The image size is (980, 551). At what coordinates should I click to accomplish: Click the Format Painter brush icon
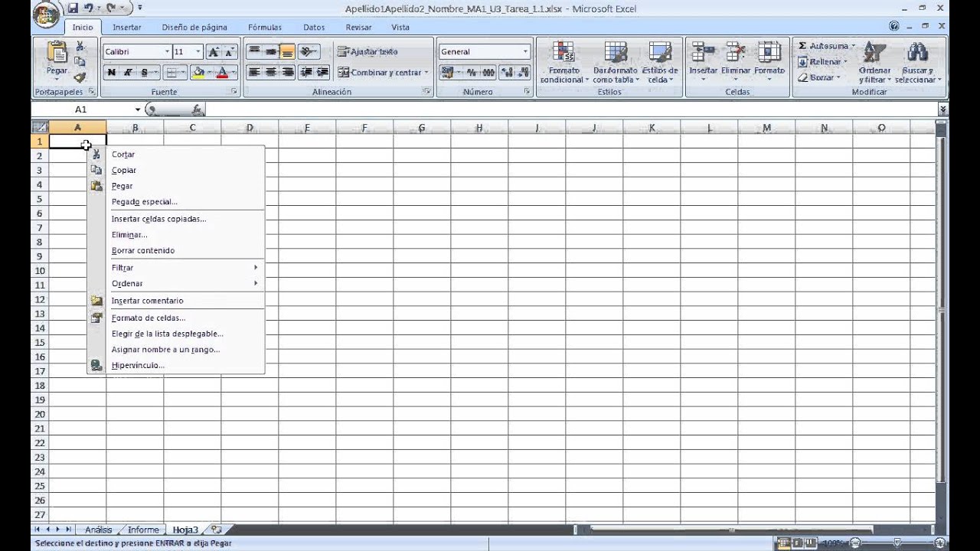coord(80,77)
